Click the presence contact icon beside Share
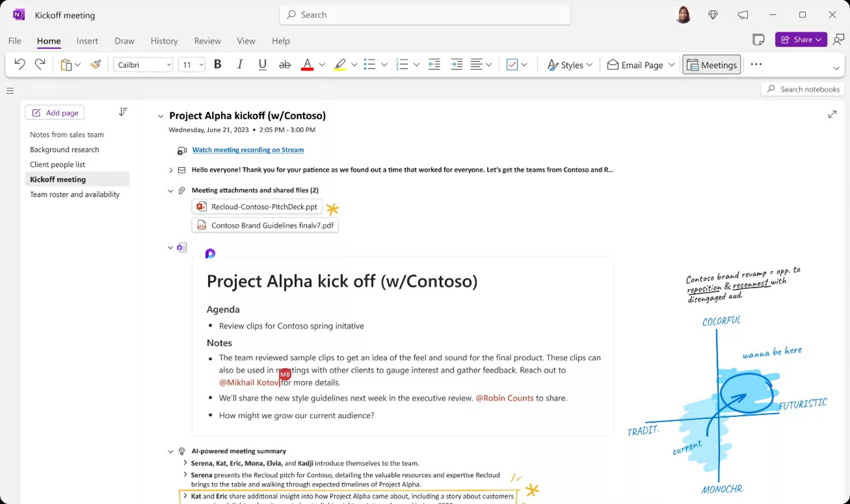The width and height of the screenshot is (850, 504). (x=838, y=40)
